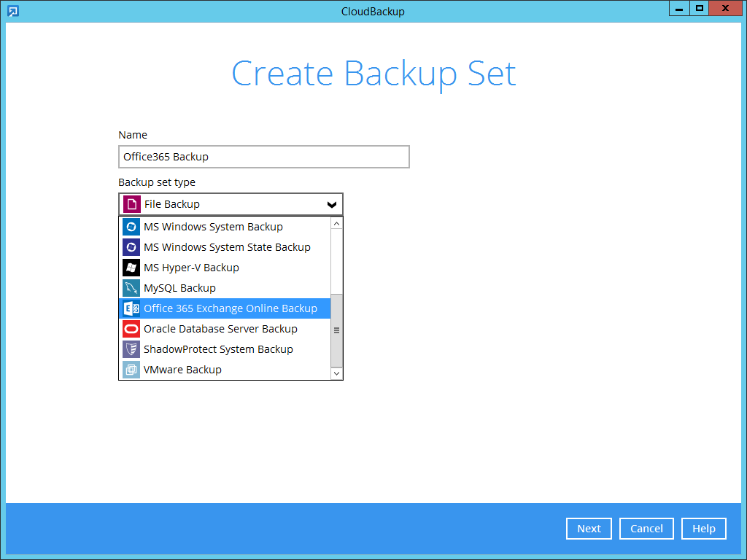Click the Office 365 Exchange Online icon
The width and height of the screenshot is (747, 560).
[x=131, y=308]
